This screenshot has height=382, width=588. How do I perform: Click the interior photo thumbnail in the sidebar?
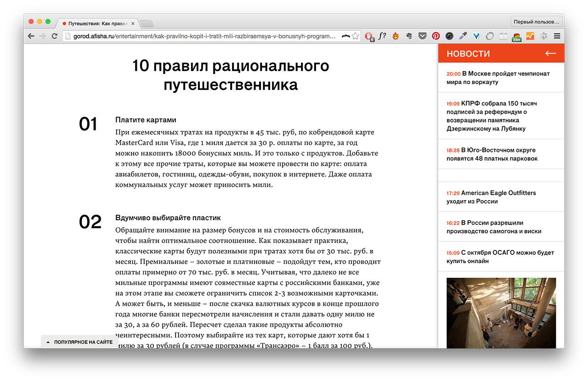click(x=501, y=313)
